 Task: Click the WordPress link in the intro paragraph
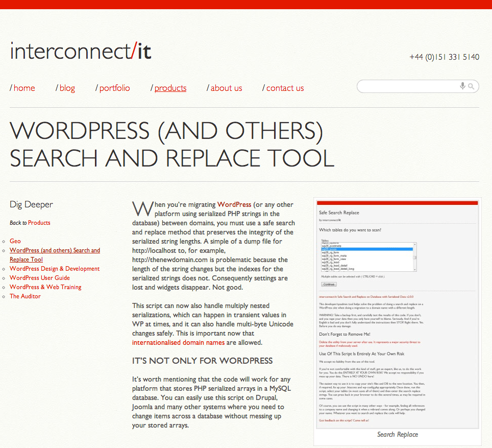(234, 204)
